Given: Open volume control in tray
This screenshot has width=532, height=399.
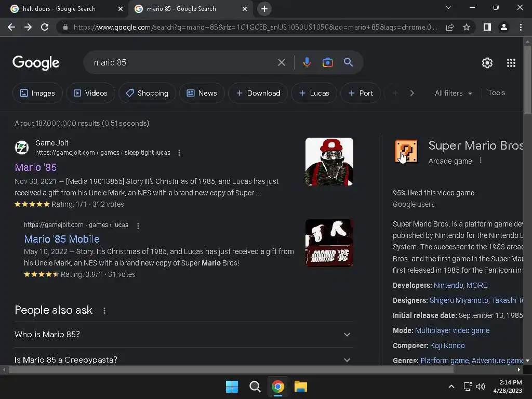Looking at the screenshot, I should click(x=481, y=387).
